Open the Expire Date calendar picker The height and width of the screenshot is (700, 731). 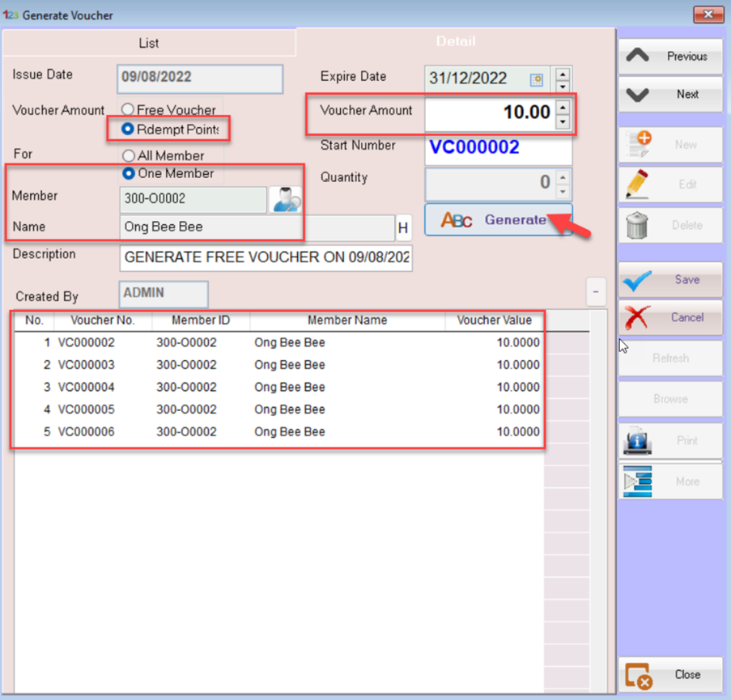(536, 79)
